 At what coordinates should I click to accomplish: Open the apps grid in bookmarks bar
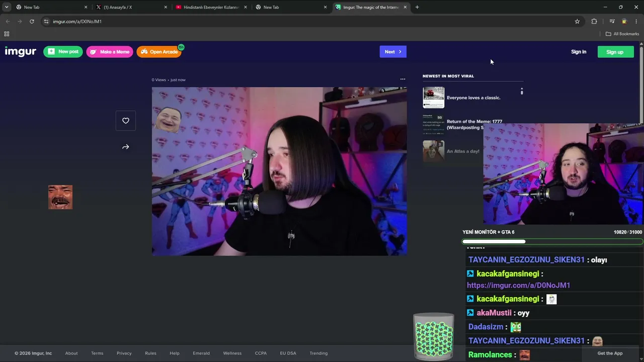pos(7,34)
